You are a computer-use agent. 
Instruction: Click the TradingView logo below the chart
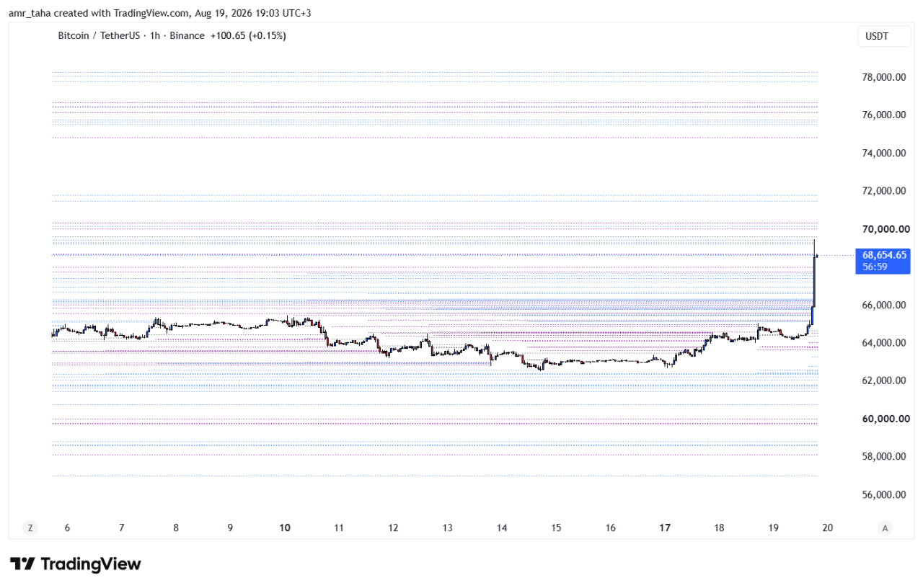[x=75, y=564]
